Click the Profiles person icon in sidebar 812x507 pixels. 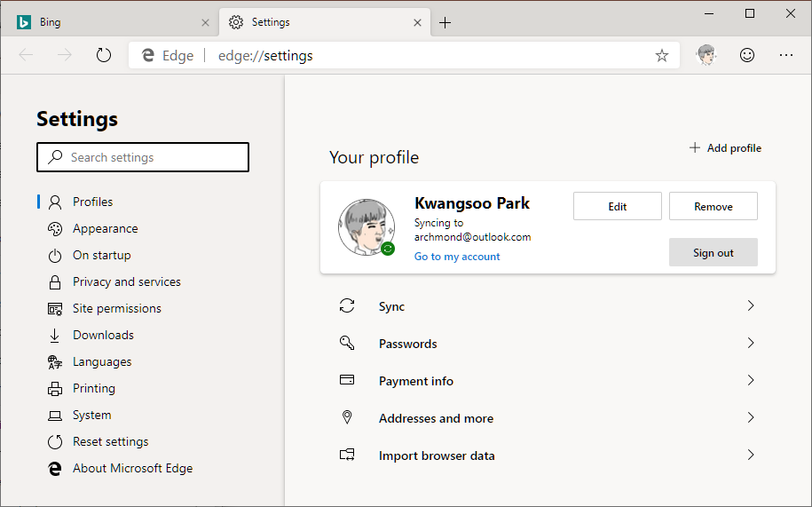(x=55, y=202)
